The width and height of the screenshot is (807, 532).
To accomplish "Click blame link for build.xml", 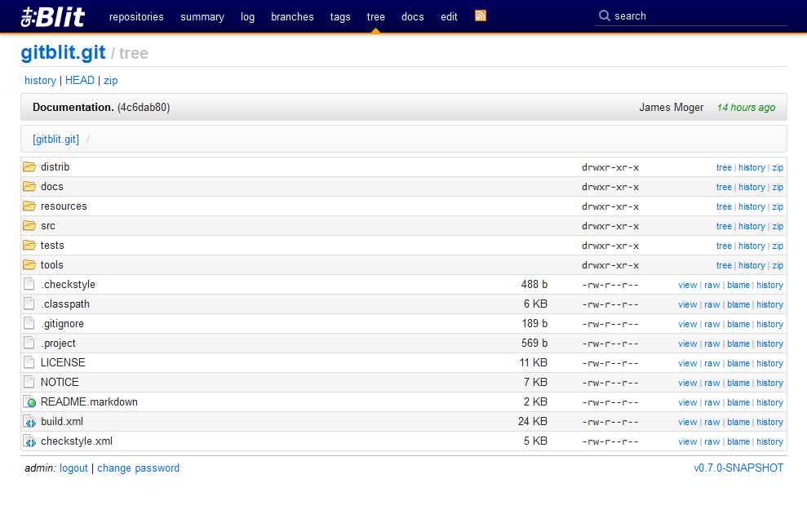I will pos(738,421).
